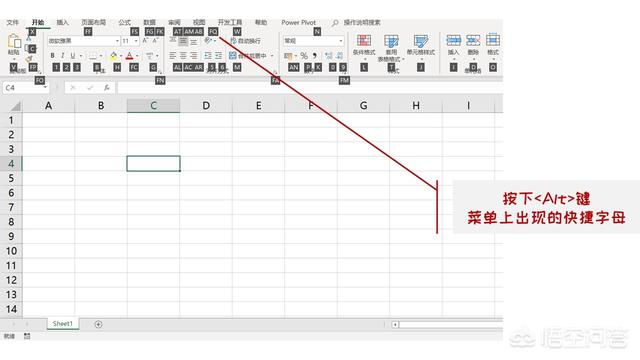
Task: Click the formula bar Enter checkmark
Action: pyautogui.click(x=90, y=88)
